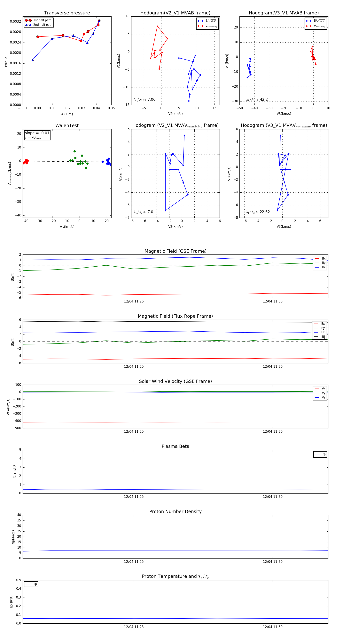Click the 'WalenTest' plot title
The image size is (351, 644).
pyautogui.click(x=67, y=125)
